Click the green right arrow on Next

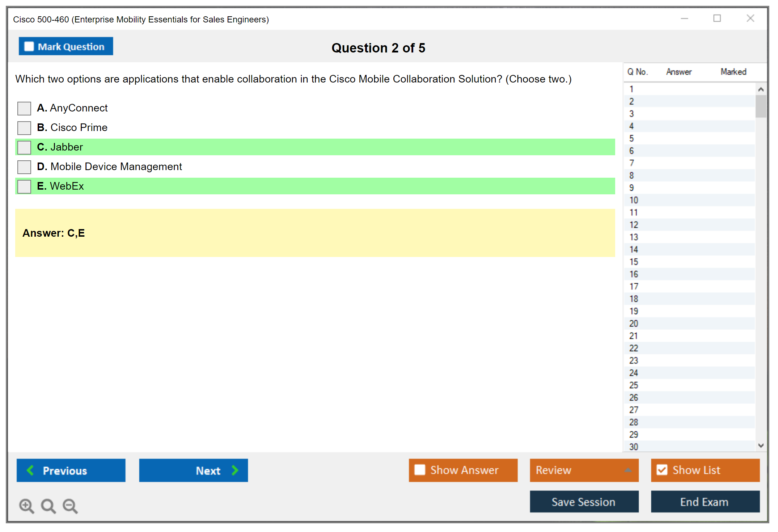coord(235,470)
